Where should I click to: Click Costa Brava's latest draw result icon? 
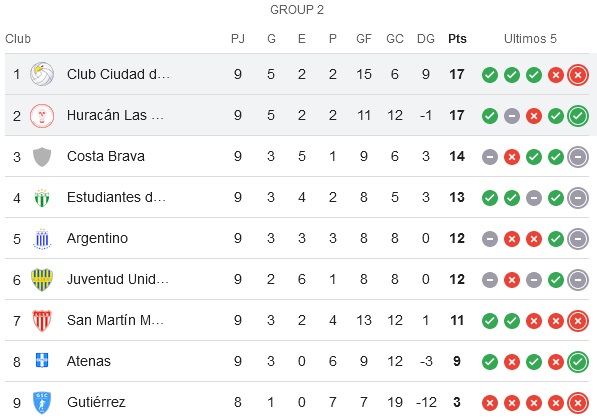coord(578,157)
